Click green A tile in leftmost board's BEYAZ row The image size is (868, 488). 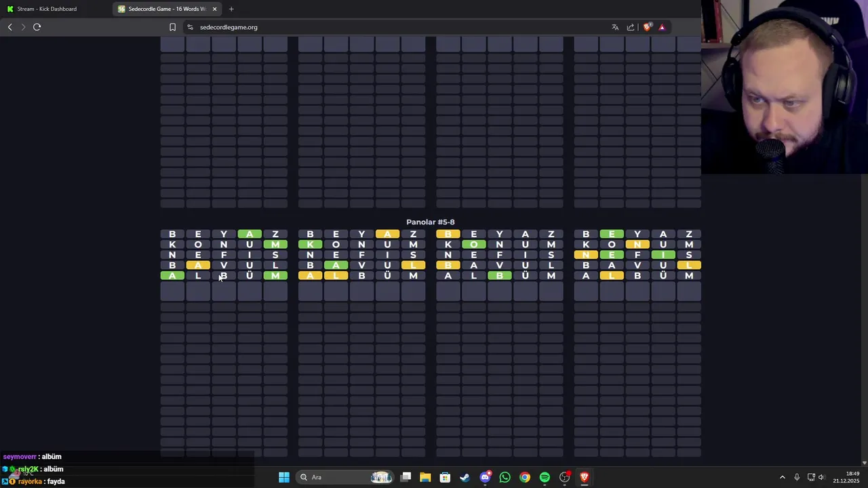click(x=250, y=234)
